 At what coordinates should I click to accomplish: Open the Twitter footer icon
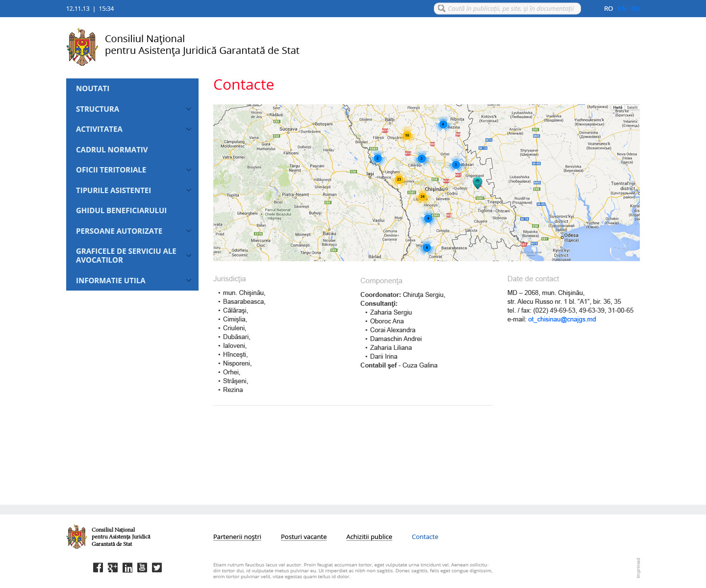tap(157, 567)
